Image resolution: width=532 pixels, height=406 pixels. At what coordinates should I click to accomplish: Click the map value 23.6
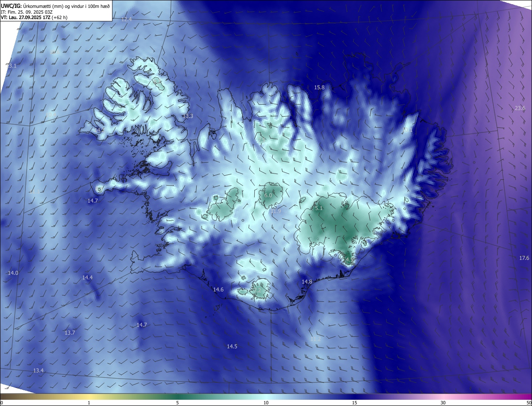click(x=520, y=108)
